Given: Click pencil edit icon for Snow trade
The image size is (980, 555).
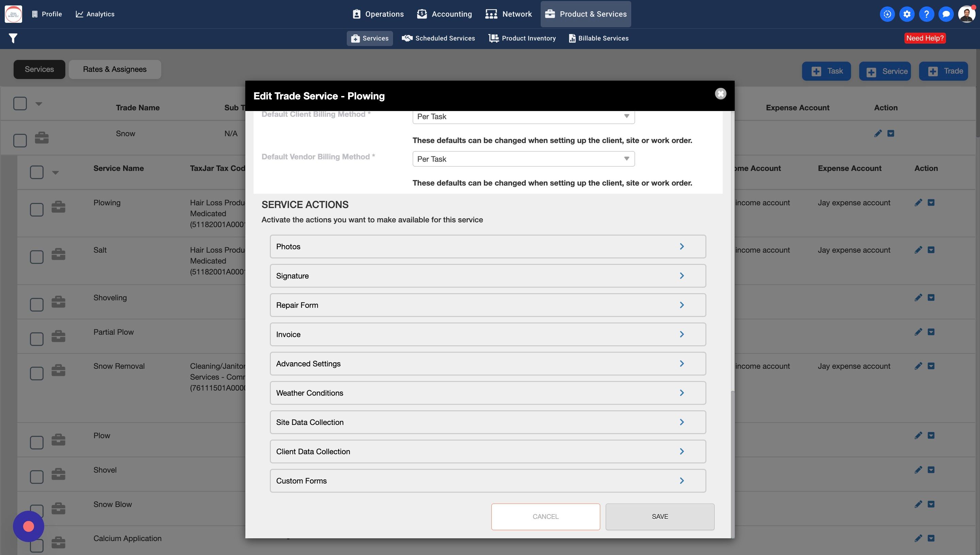Looking at the screenshot, I should coord(878,133).
